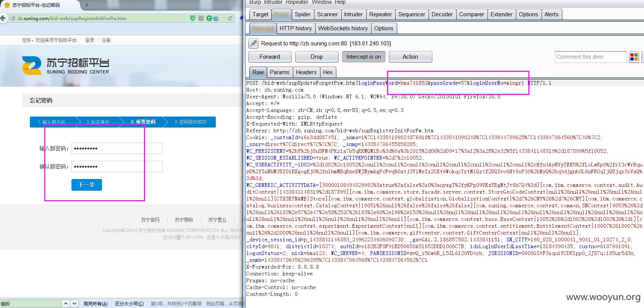Screen dimensions: 644x308
Task: Switch to the Scanner tab
Action: 327,14
